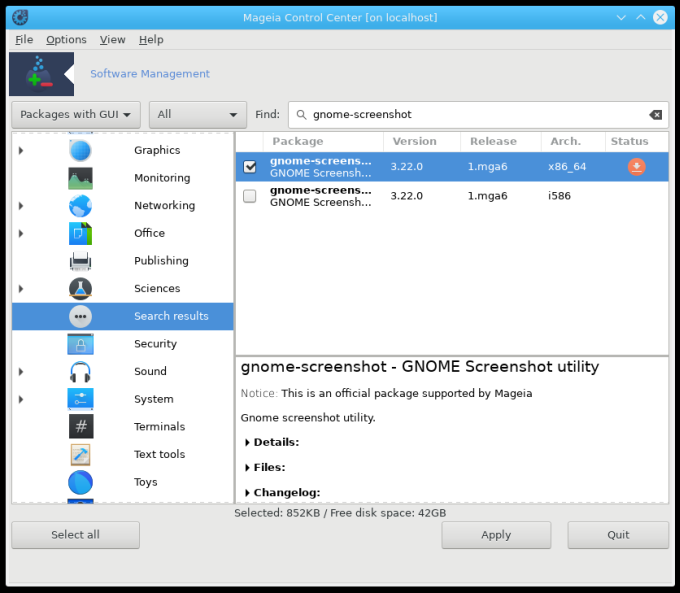680x593 pixels.
Task: Click the Find search input field
Action: [x=478, y=115]
